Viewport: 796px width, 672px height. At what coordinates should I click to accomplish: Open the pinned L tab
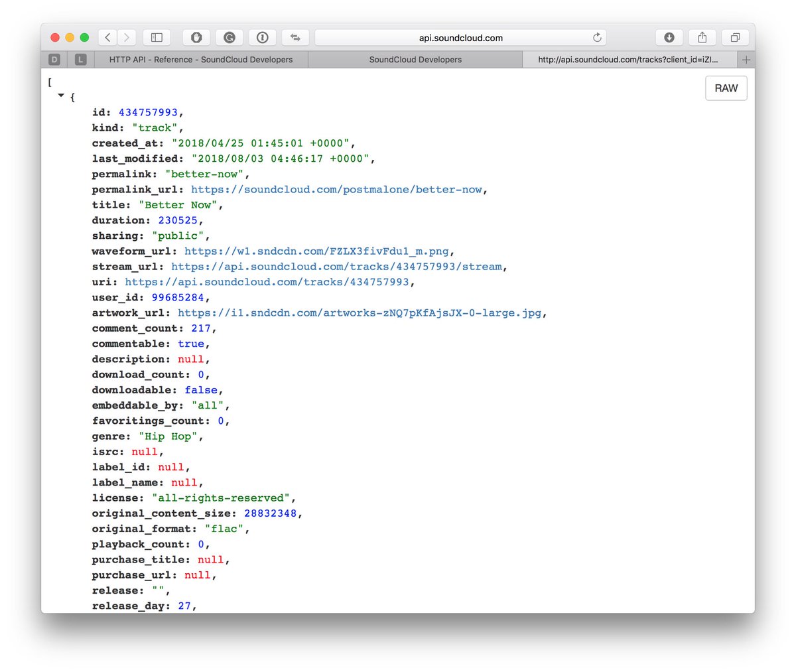(80, 60)
